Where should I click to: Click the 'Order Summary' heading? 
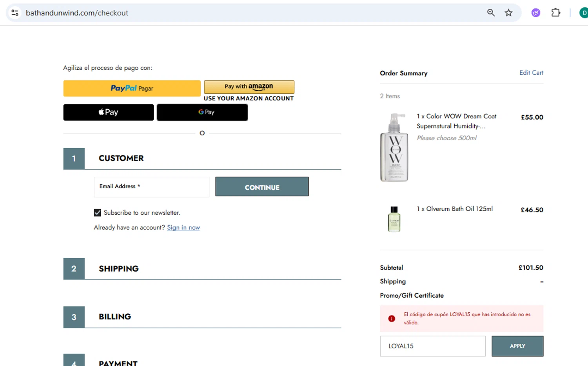click(x=404, y=73)
